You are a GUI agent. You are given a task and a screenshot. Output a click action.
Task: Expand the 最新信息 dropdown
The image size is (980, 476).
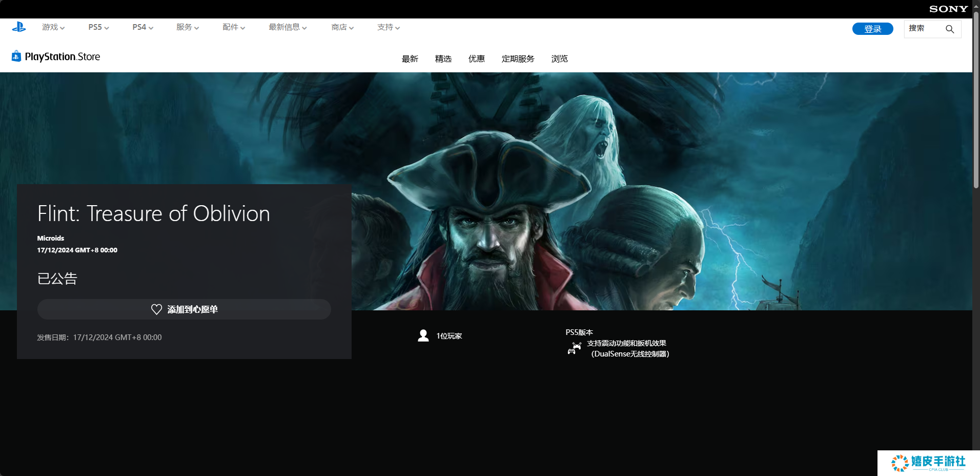coord(288,27)
